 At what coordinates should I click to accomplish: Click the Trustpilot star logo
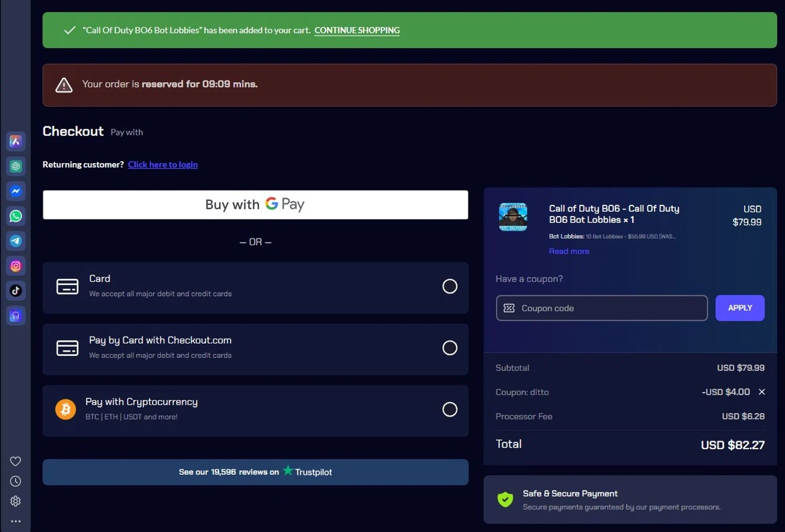(x=288, y=471)
